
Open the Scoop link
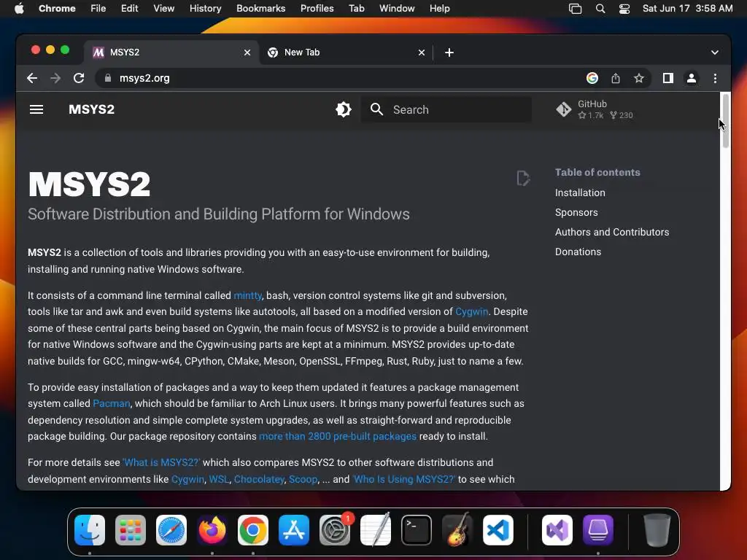(303, 479)
